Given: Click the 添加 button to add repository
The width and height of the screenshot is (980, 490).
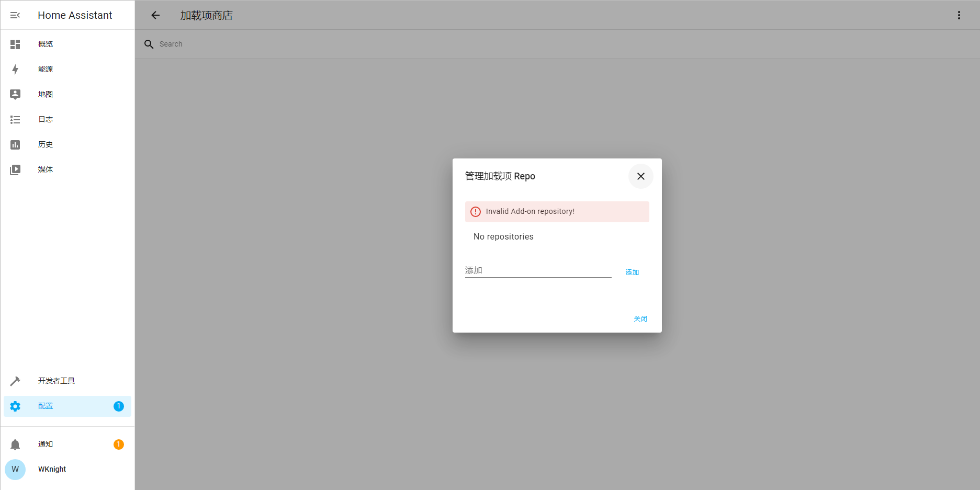Looking at the screenshot, I should pos(632,272).
